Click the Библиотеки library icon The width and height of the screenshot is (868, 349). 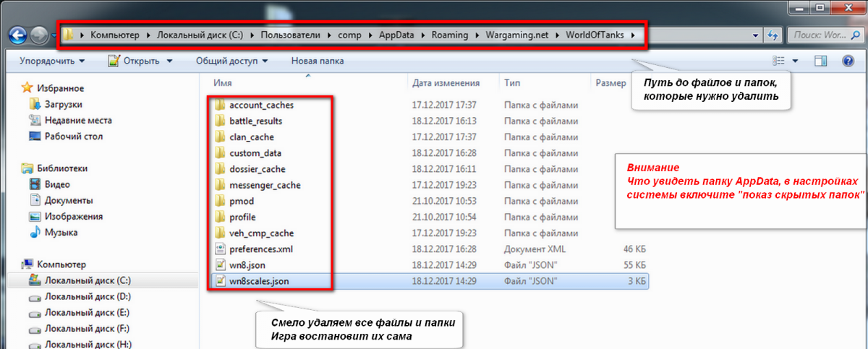click(x=27, y=168)
